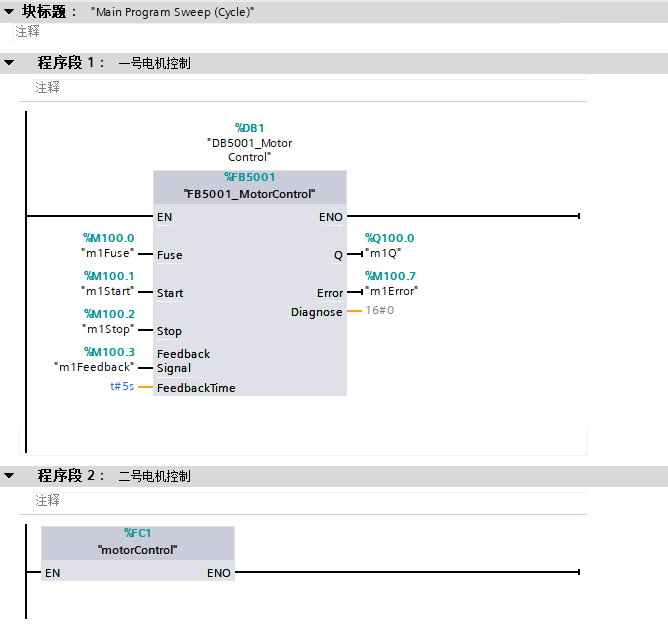Viewport: 668px width, 624px height.
Task: Edit the 16#0 Diagnose output value
Action: tap(380, 312)
